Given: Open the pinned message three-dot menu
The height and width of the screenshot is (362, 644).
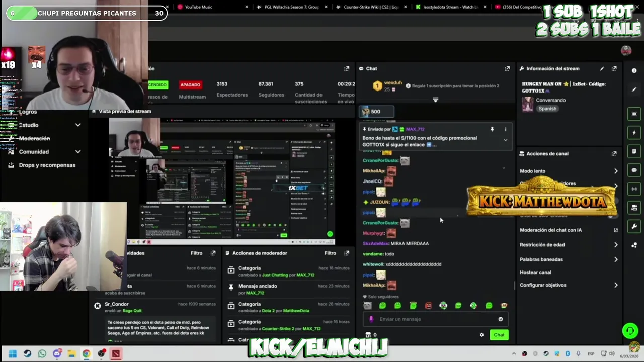Looking at the screenshot, I should 505,129.
